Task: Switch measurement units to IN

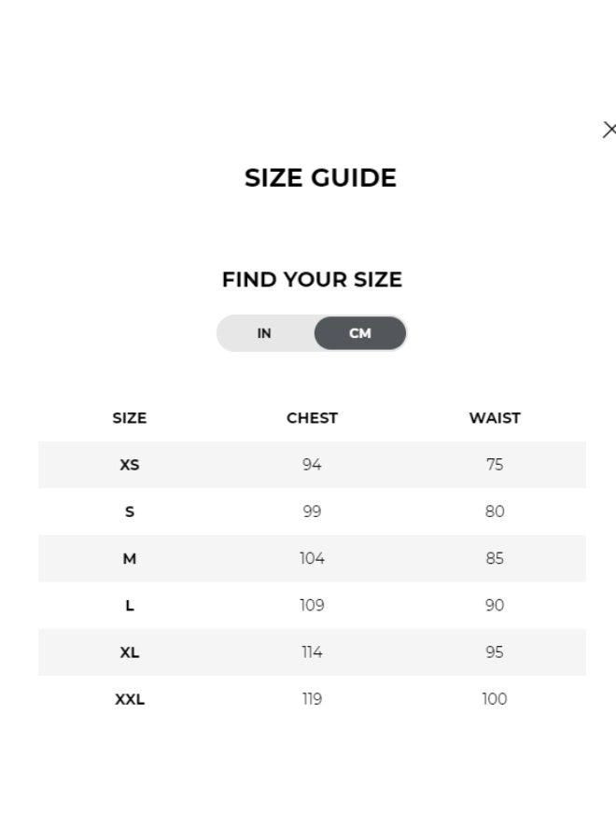Action: [x=264, y=333]
